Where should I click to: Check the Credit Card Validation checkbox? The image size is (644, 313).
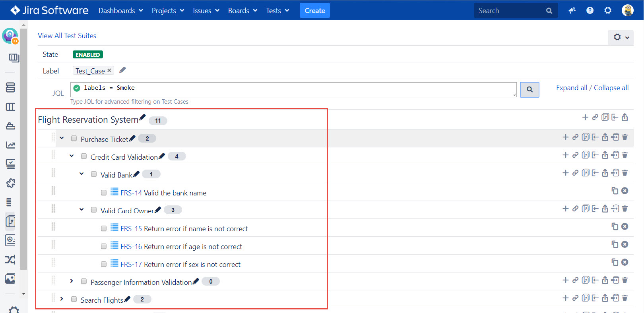[84, 156]
